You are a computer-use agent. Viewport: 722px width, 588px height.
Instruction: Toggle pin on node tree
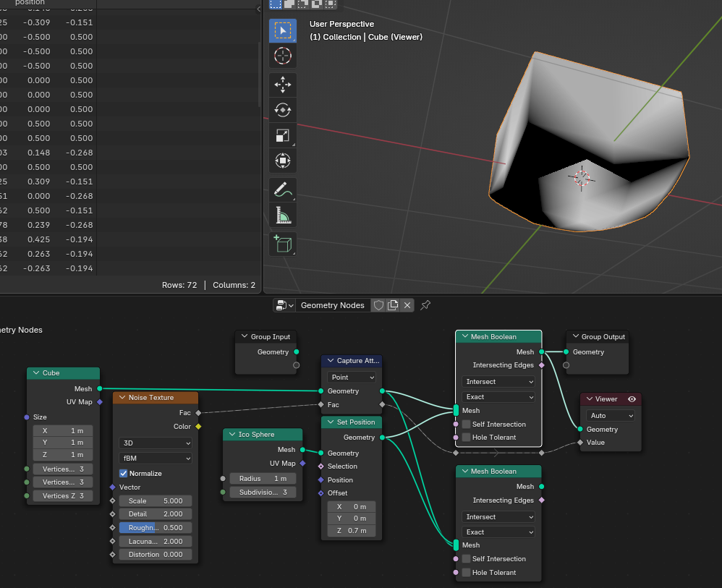coord(425,305)
